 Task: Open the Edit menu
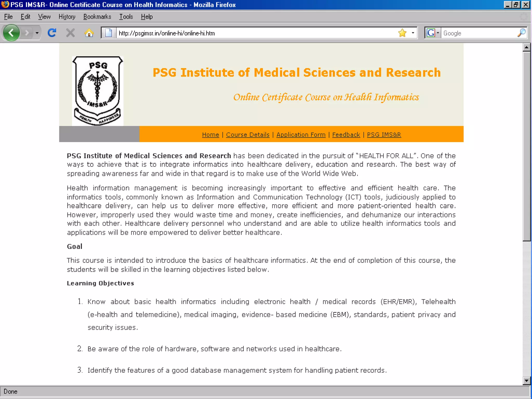tap(25, 17)
